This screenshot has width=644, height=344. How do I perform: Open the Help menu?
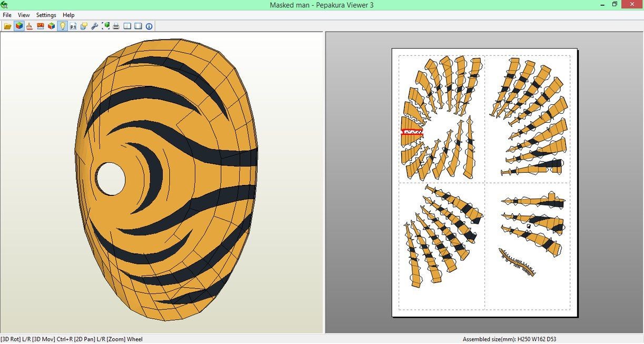(x=68, y=15)
